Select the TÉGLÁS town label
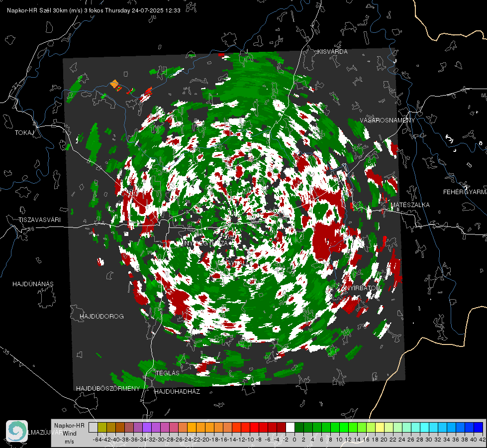487x448 pixels. [168, 373]
